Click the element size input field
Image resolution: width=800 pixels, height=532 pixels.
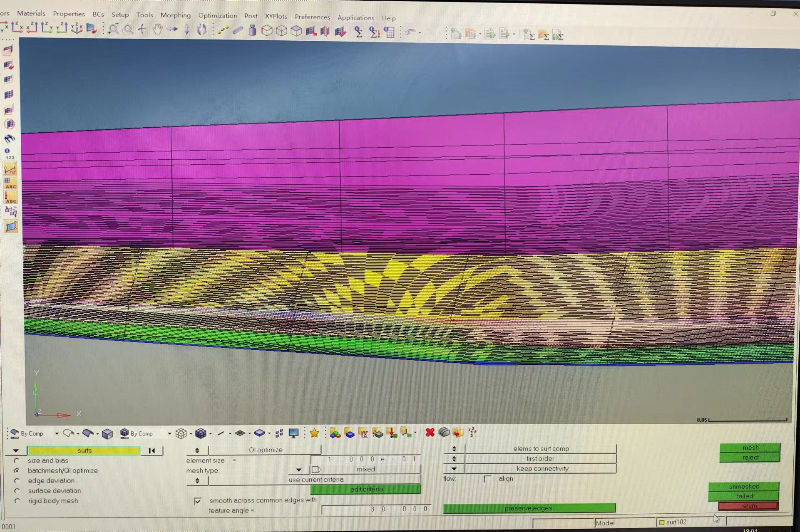point(365,459)
